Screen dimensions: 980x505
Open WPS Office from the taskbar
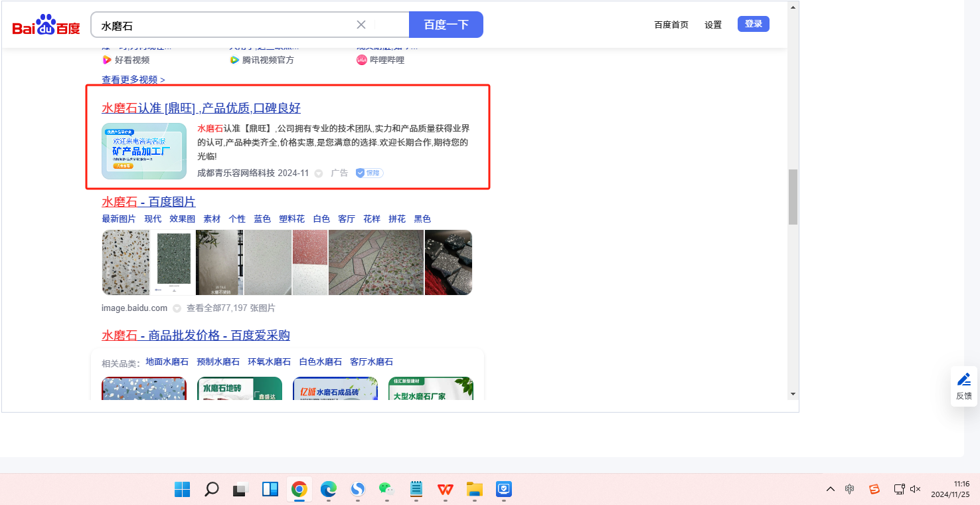[x=446, y=490]
